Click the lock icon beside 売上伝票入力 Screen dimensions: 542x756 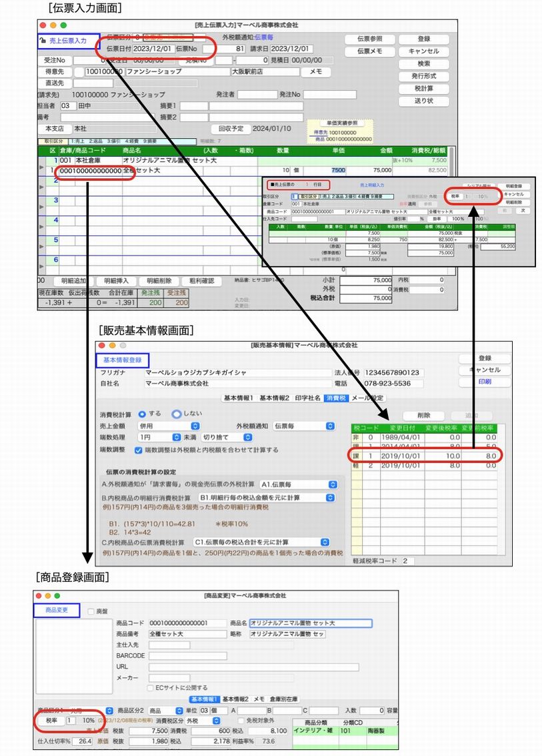coord(44,41)
